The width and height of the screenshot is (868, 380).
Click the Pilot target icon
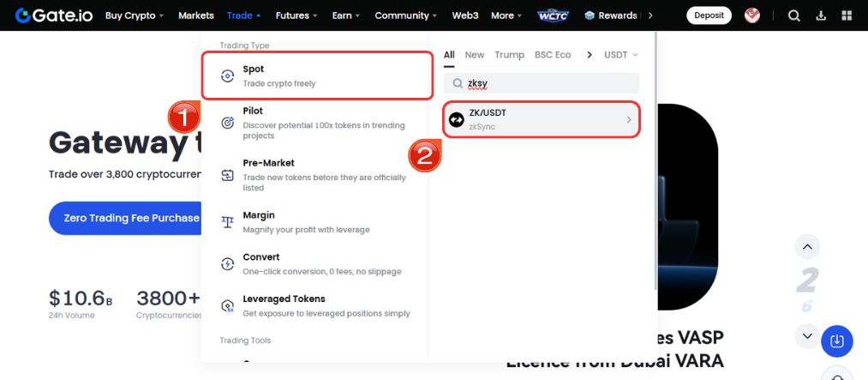228,123
